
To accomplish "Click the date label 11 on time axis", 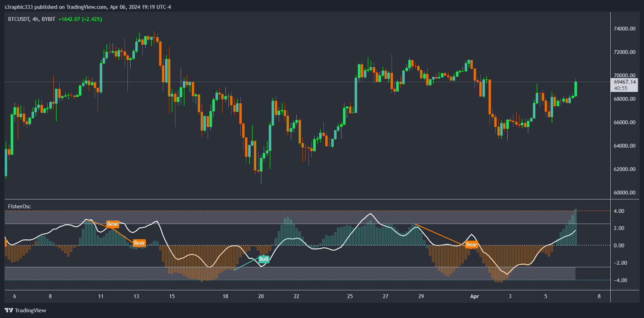I will click(x=101, y=296).
